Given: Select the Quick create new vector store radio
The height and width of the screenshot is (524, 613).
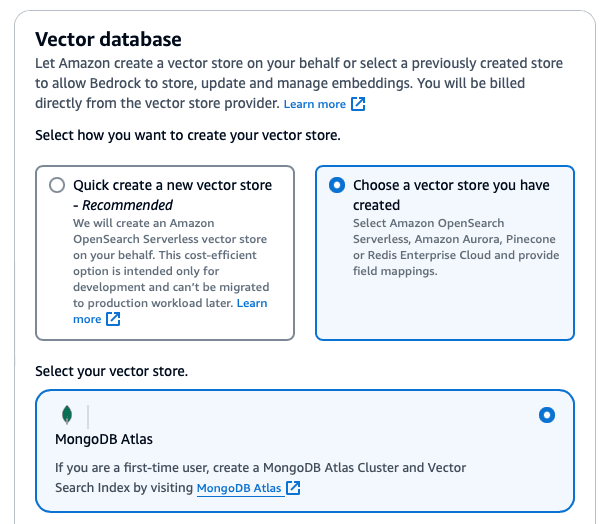Looking at the screenshot, I should point(57,185).
